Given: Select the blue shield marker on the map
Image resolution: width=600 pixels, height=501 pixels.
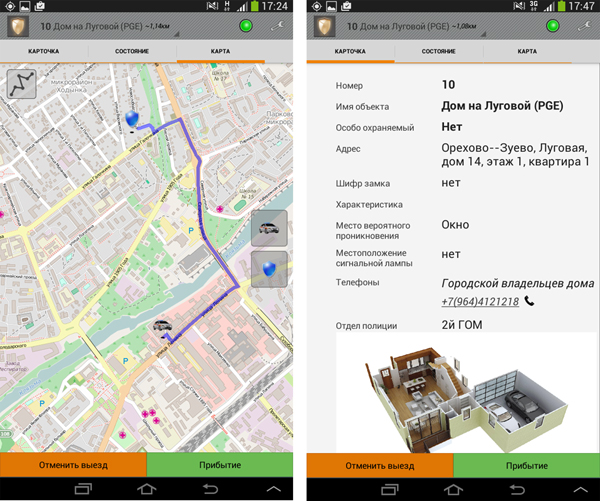Looking at the screenshot, I should click(133, 120).
